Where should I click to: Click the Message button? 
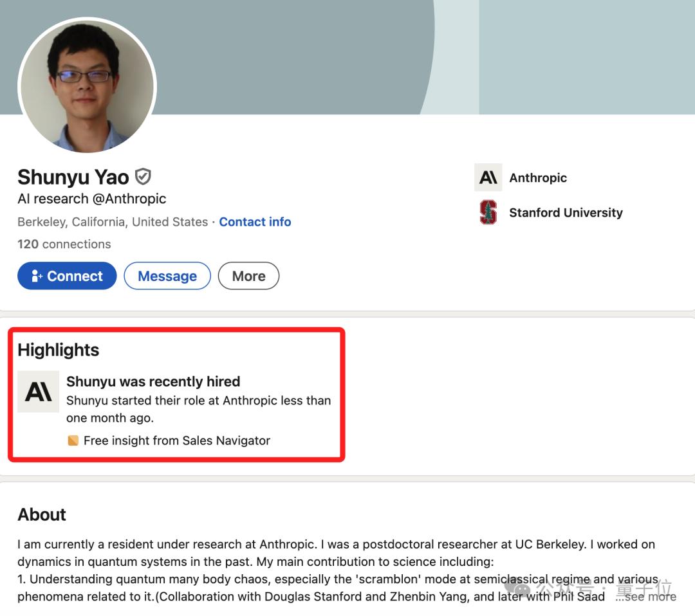167,276
